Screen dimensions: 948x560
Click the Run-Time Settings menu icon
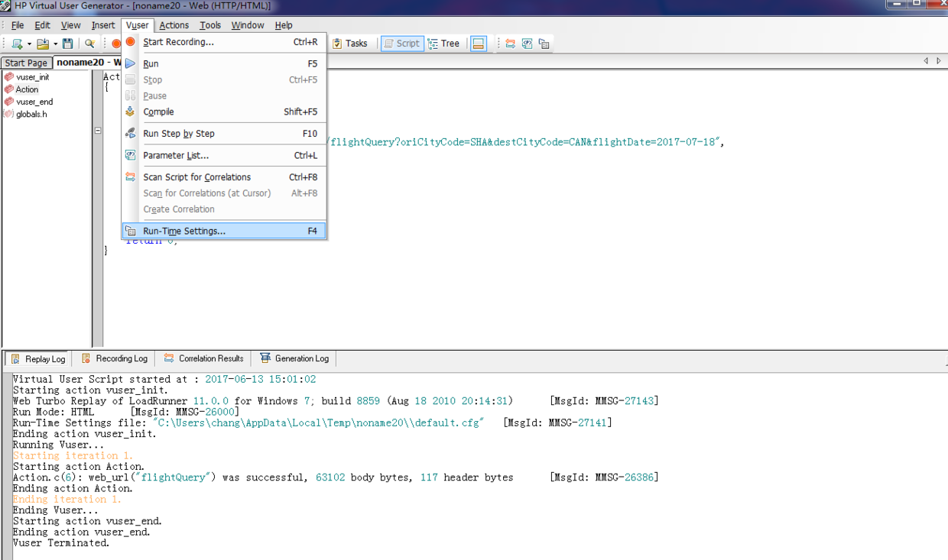(x=131, y=231)
